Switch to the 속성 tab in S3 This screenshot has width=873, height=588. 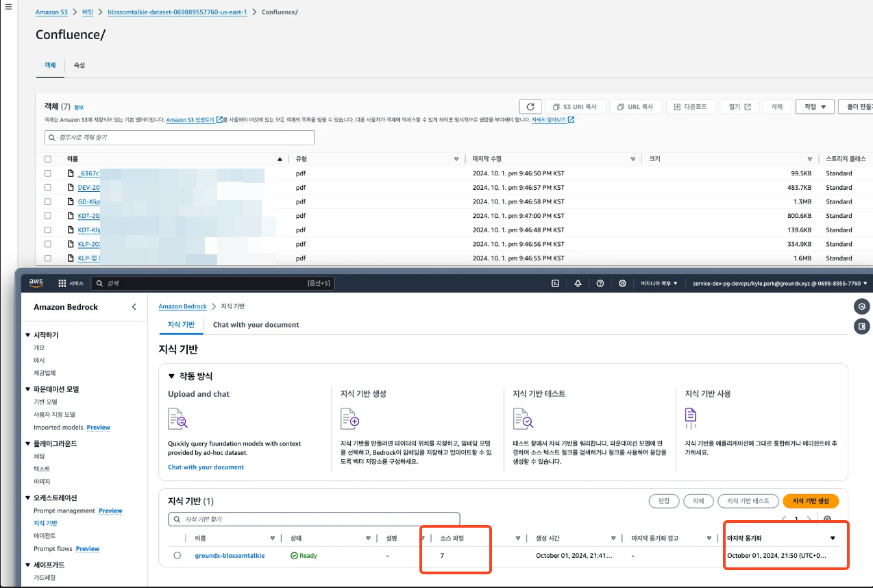79,64
